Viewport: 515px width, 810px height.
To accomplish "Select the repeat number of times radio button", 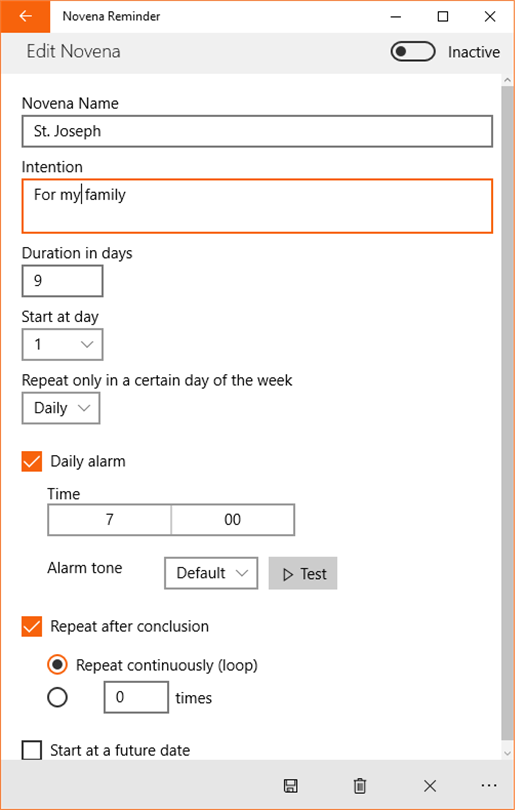I will pyautogui.click(x=57, y=698).
